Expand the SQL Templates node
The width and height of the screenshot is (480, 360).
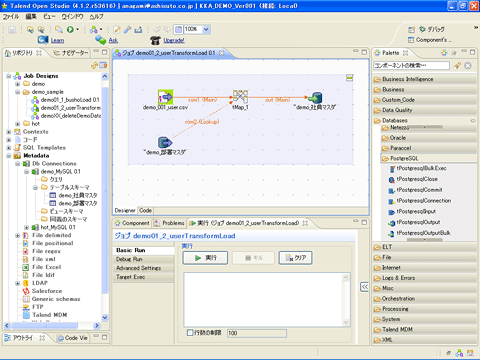pyautogui.click(x=9, y=148)
